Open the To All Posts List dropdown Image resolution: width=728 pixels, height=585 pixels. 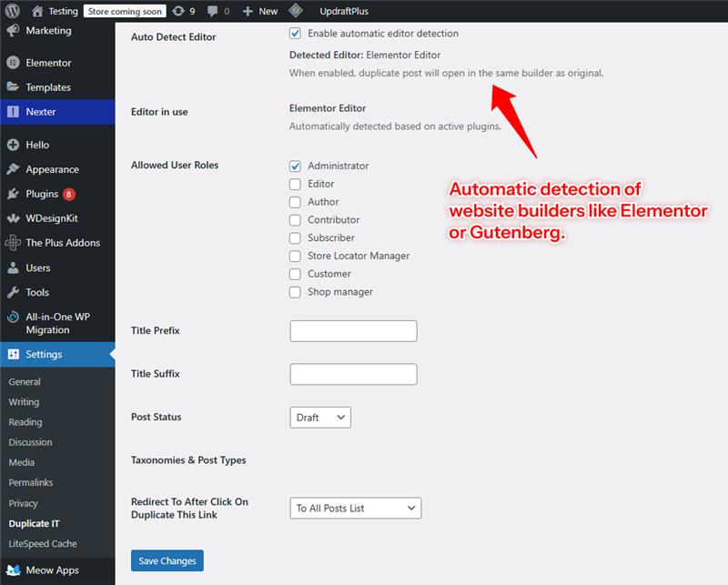point(356,508)
